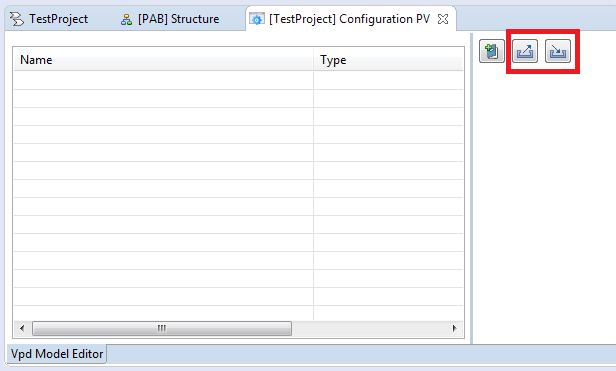This screenshot has width=616, height=371.
Task: Click the horizontal scrollbar thumb
Action: tap(162, 328)
